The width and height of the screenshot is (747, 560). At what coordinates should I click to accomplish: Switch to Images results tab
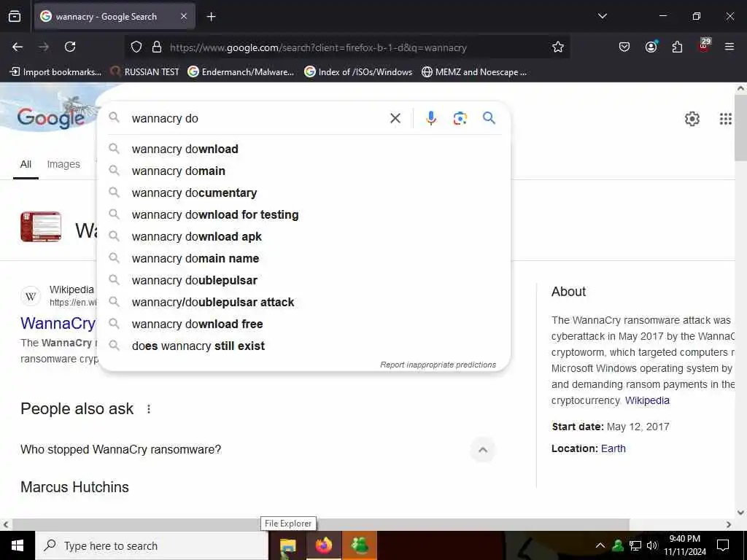pyautogui.click(x=63, y=164)
